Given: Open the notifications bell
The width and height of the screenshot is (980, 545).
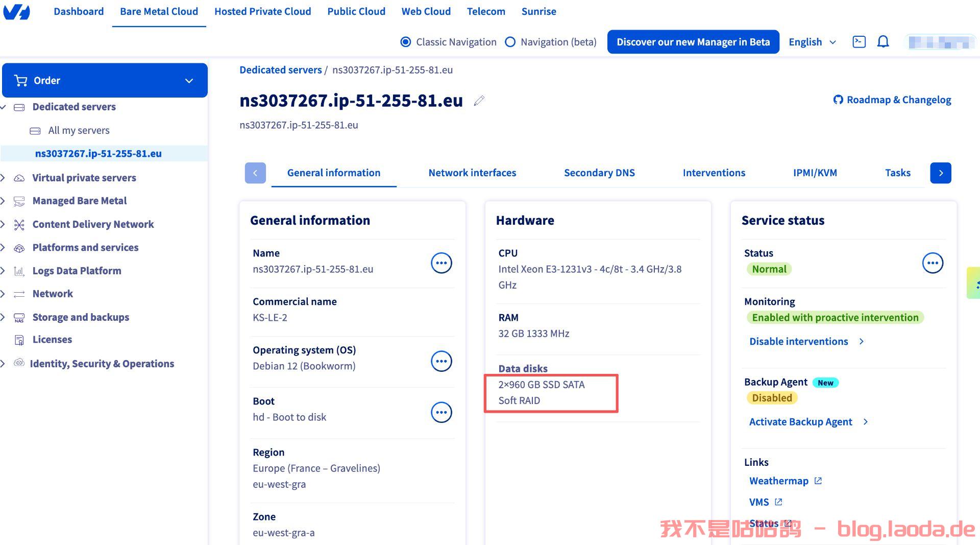Looking at the screenshot, I should (883, 42).
